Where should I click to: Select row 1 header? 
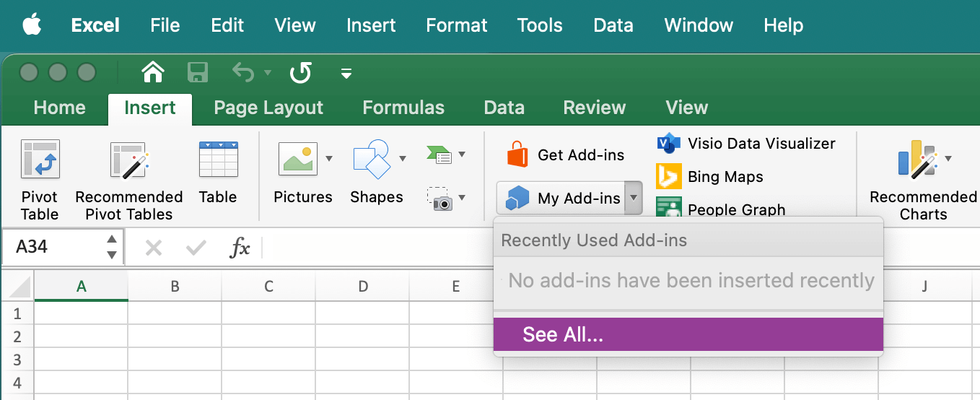point(17,313)
